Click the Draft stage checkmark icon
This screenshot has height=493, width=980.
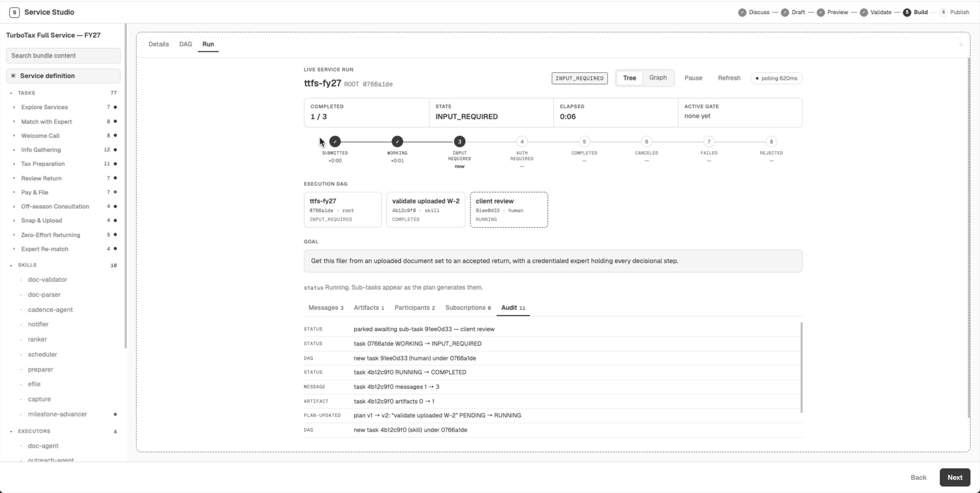click(785, 12)
